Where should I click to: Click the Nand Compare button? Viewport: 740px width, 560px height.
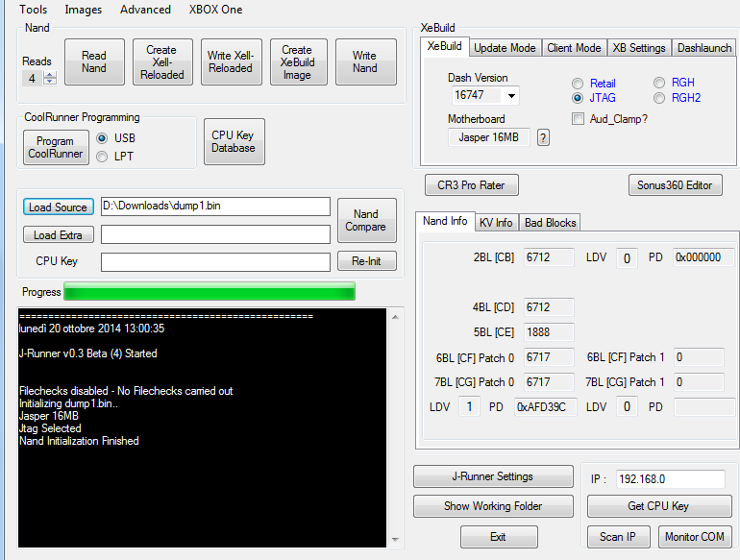click(366, 220)
